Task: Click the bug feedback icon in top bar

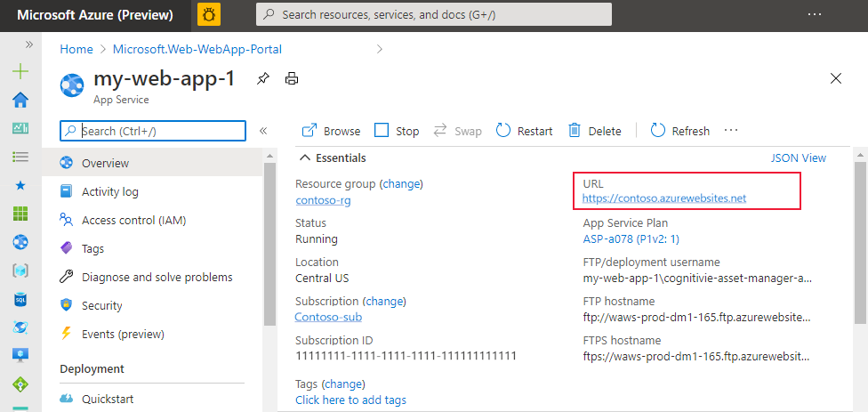Action: [x=209, y=14]
